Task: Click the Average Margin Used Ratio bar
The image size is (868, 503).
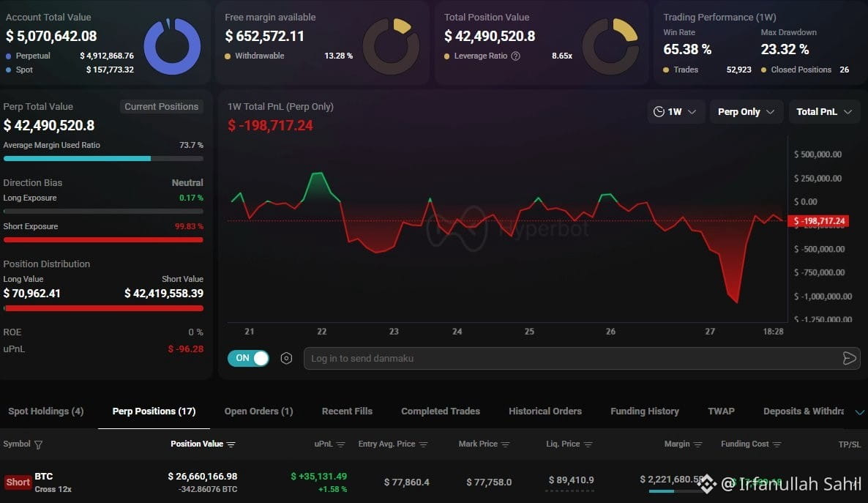Action: (x=103, y=158)
